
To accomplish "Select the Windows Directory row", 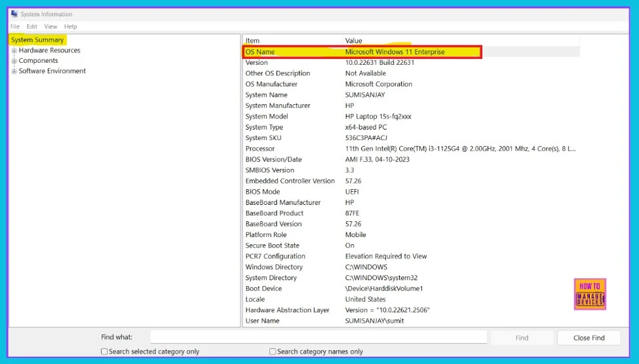I will [x=411, y=267].
